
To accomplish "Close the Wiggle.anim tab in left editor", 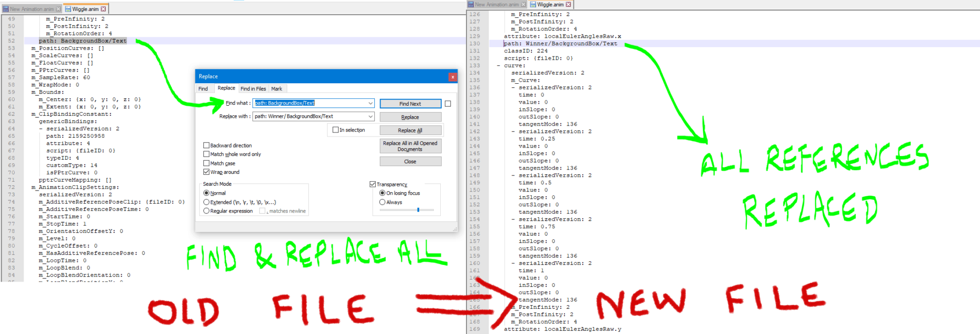I will [x=103, y=9].
